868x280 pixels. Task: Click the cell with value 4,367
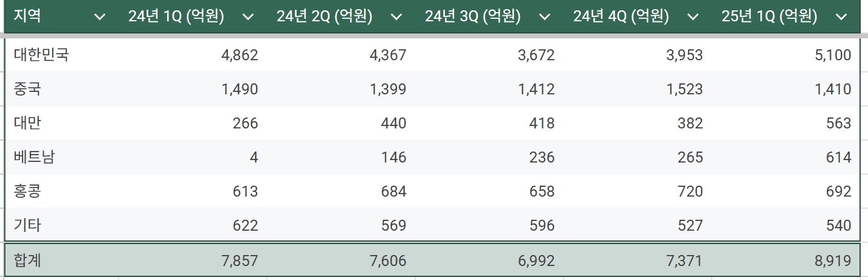341,55
